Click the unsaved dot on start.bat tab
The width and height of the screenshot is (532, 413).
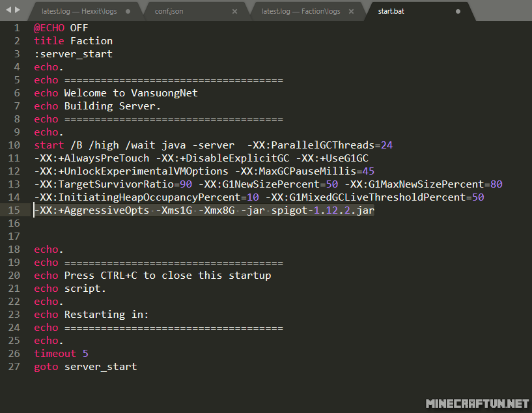click(458, 11)
